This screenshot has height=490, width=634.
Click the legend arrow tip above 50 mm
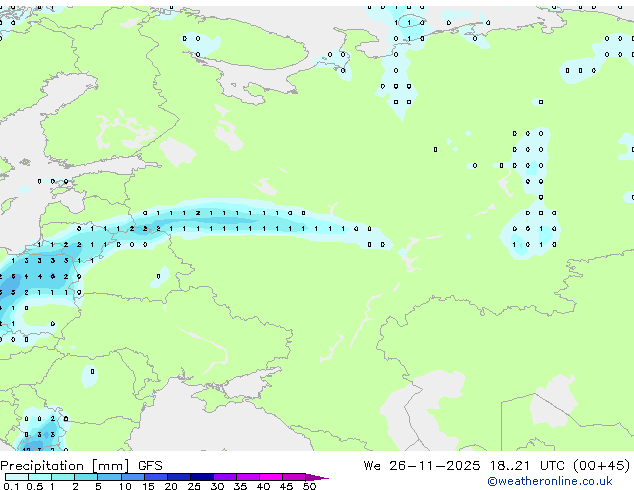click(x=317, y=477)
